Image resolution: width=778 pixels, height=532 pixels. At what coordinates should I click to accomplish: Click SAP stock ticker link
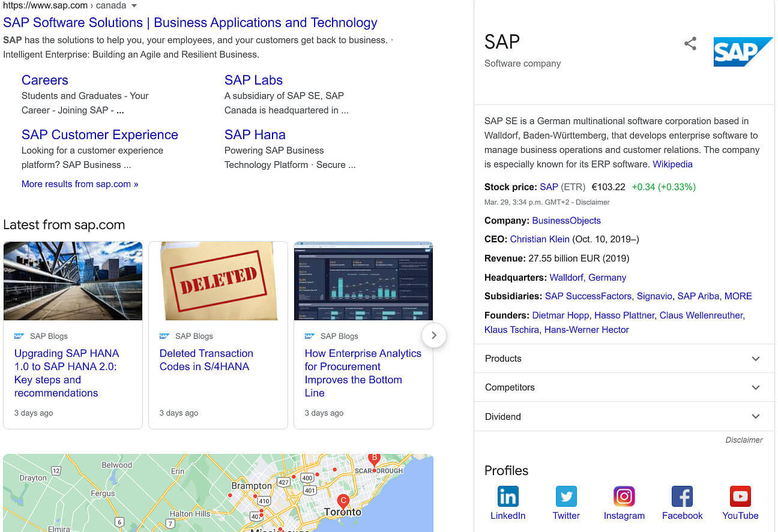(549, 187)
